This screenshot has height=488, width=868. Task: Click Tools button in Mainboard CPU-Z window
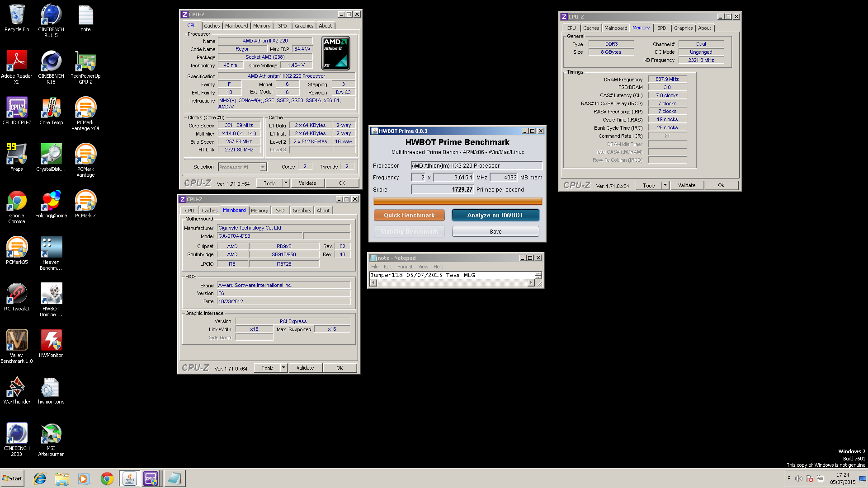pyautogui.click(x=267, y=368)
